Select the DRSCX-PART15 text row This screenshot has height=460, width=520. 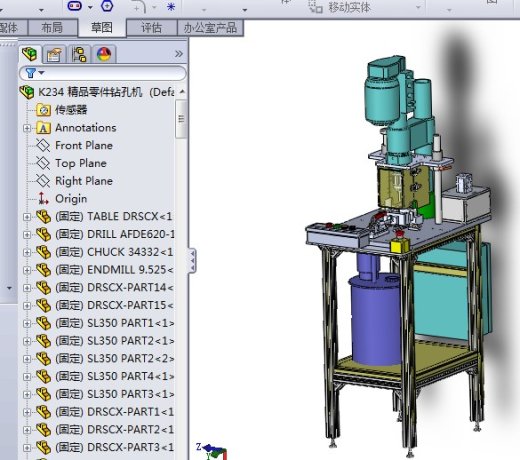click(x=114, y=305)
